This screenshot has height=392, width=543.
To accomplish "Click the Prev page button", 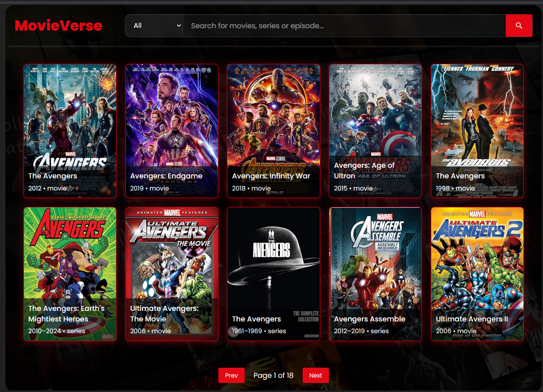I will [x=231, y=375].
